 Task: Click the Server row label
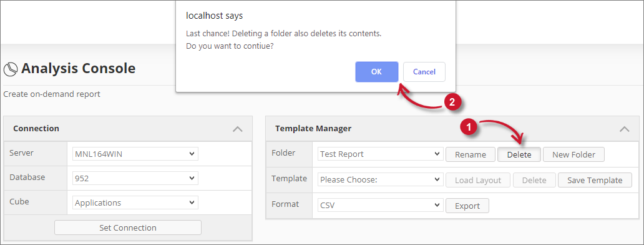[x=21, y=153]
